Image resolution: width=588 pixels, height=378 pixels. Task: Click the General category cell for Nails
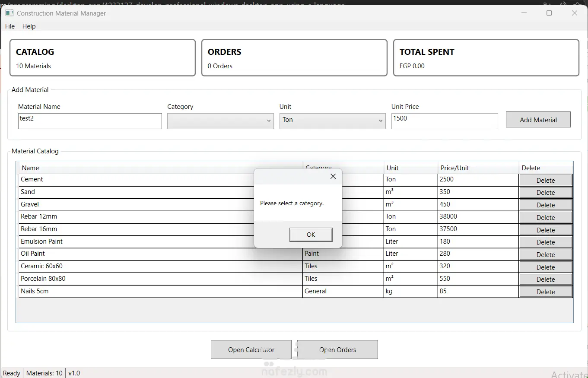tap(343, 292)
